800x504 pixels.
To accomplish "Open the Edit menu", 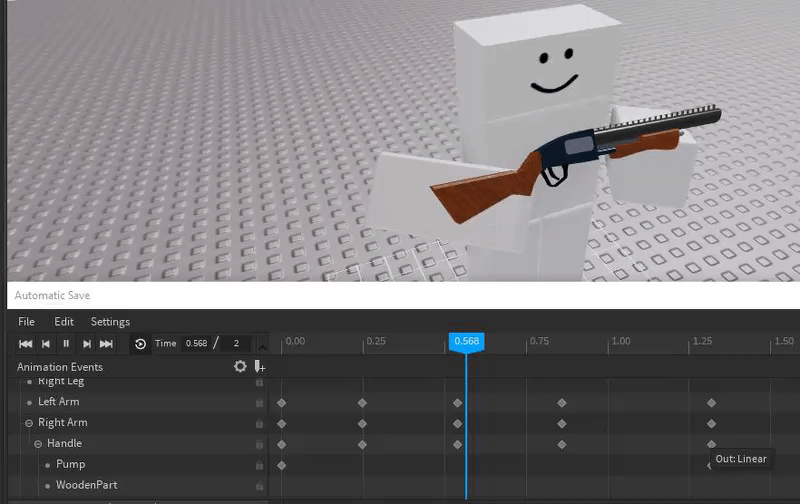I will point(64,322).
